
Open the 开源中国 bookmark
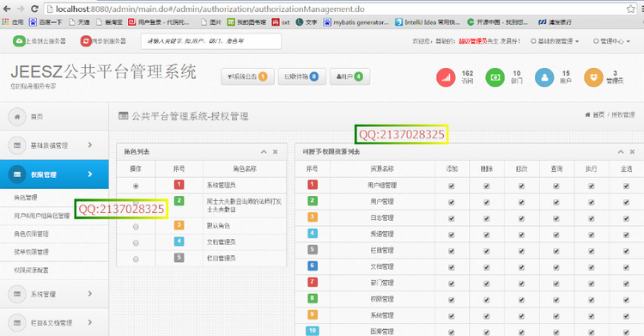tap(497, 21)
